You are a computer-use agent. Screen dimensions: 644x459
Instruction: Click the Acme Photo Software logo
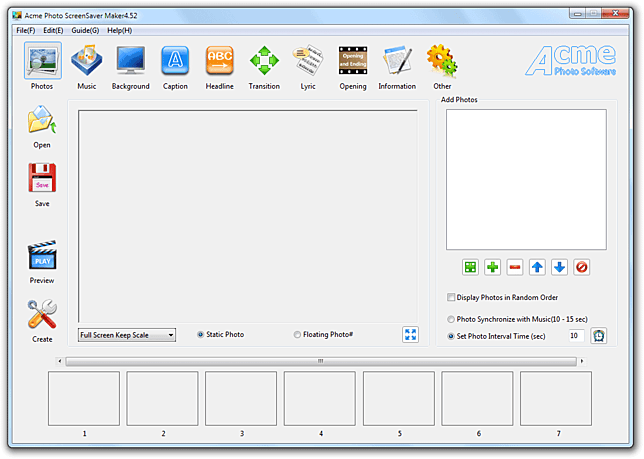(x=570, y=61)
